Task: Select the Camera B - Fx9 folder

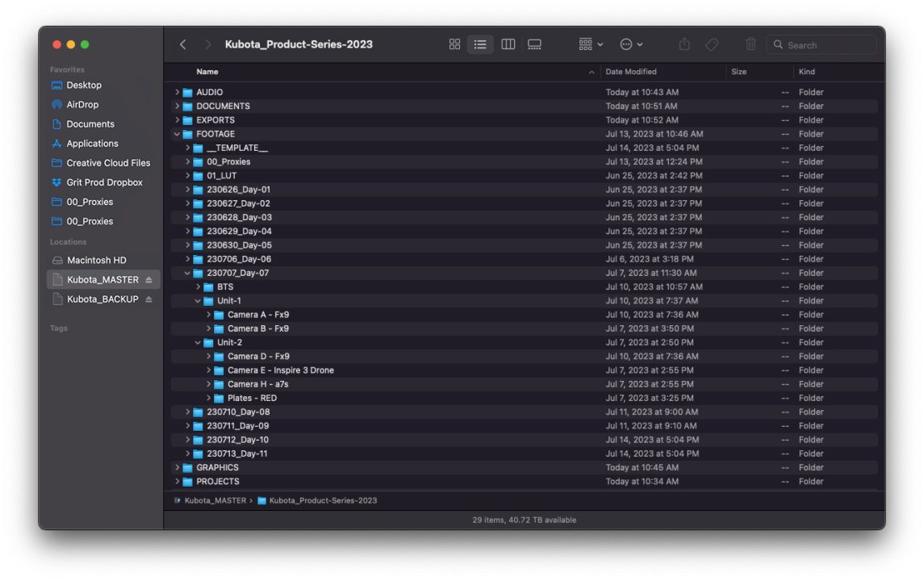Action: [525, 328]
